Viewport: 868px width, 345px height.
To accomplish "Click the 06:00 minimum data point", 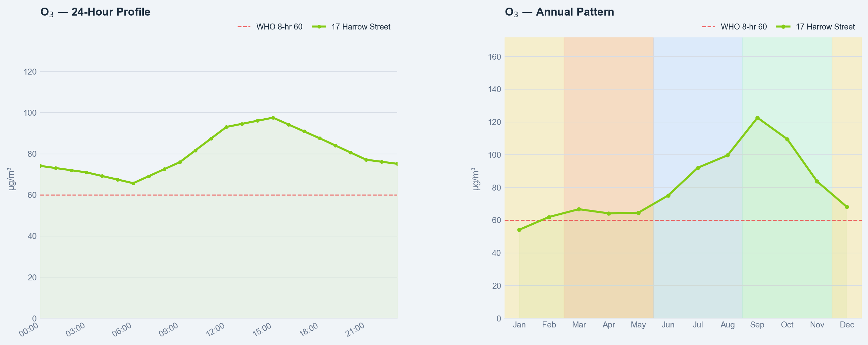I will pos(133,183).
